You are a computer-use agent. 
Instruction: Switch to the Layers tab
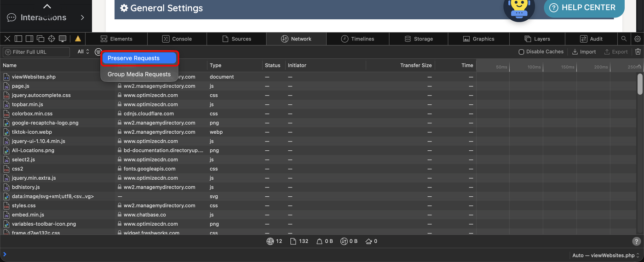coord(537,39)
